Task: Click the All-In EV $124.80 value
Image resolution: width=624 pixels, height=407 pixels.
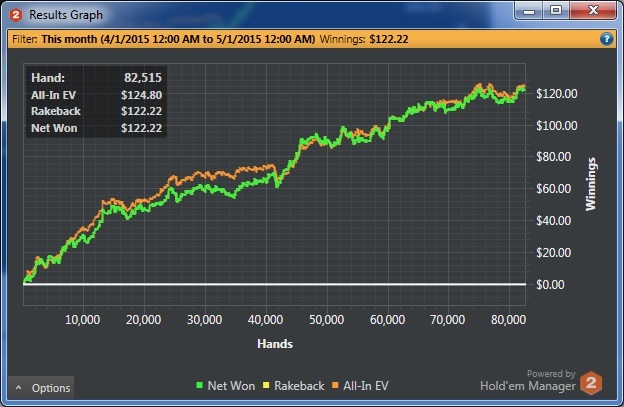Action: [142, 95]
